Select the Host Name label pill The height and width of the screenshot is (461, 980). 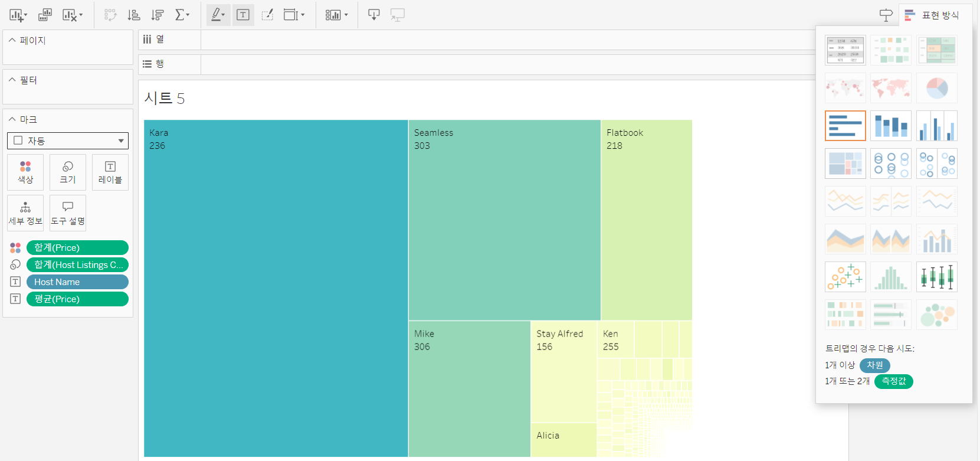tap(77, 282)
